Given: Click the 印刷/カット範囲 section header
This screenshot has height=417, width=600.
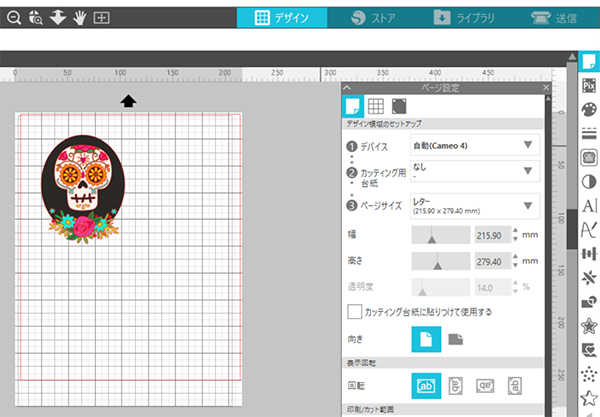Looking at the screenshot, I should point(442,410).
